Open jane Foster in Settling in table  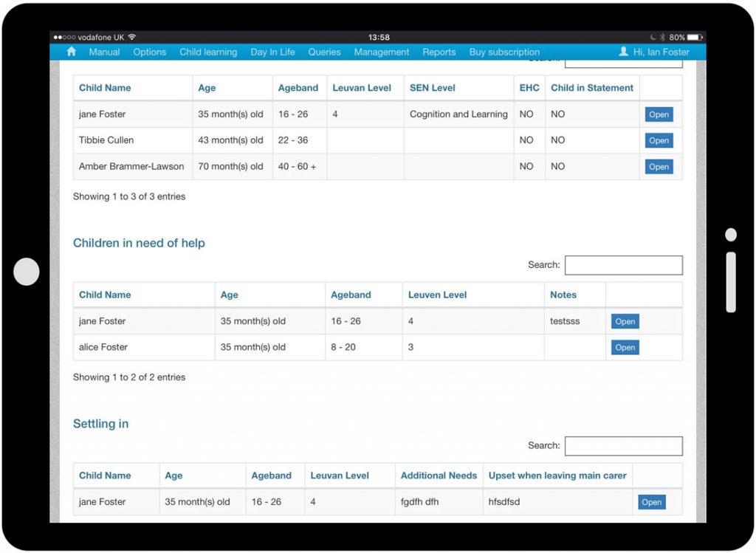tap(651, 502)
